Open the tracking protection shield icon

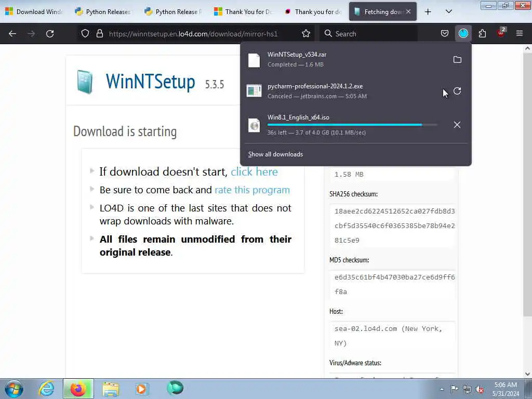tap(85, 34)
